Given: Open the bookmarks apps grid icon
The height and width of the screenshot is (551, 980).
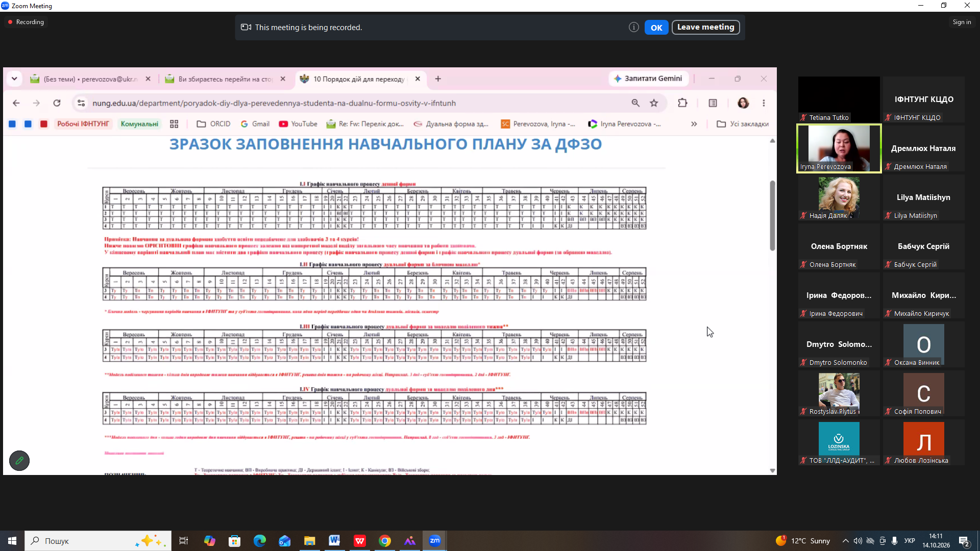Looking at the screenshot, I should tap(174, 124).
